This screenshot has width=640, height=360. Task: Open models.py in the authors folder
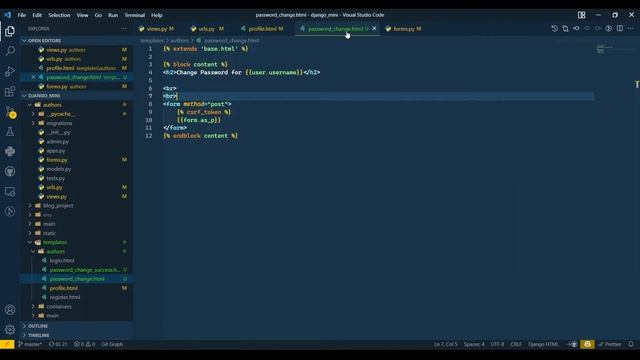(x=58, y=169)
